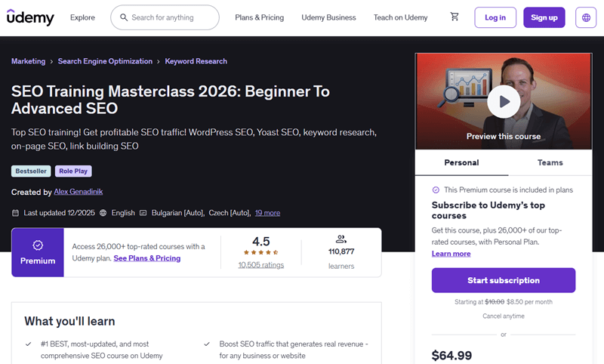Open the Keyword Research breadcrumb
This screenshot has height=364, width=604.
tap(196, 61)
